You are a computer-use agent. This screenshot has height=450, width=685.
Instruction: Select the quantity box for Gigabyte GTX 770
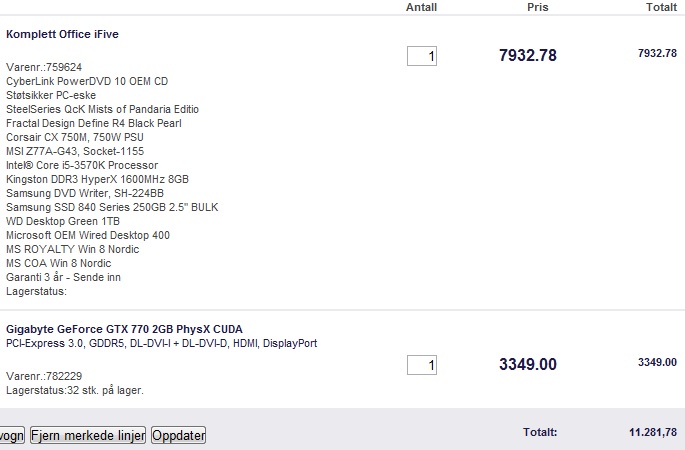tap(422, 365)
